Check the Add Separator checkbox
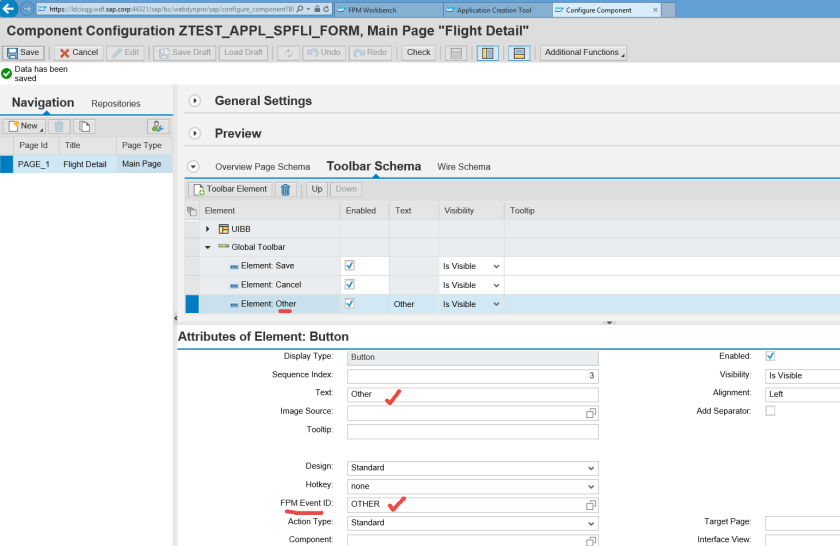 click(x=770, y=411)
